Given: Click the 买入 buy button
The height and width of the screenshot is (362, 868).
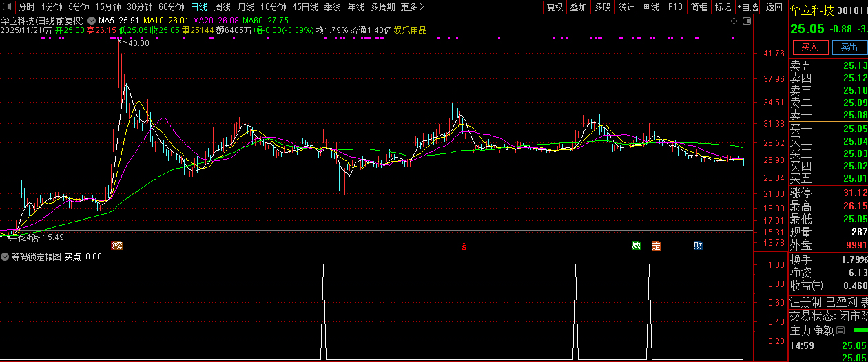Looking at the screenshot, I should coord(810,47).
